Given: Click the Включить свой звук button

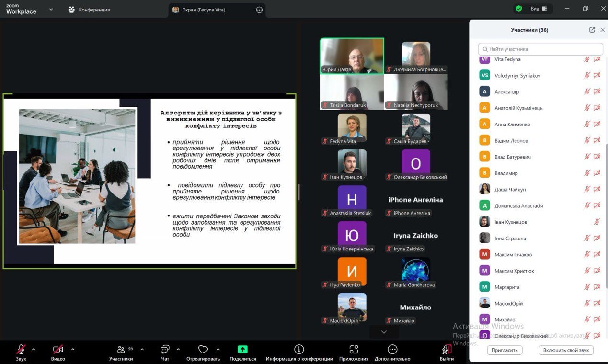Looking at the screenshot, I should click(x=566, y=350).
